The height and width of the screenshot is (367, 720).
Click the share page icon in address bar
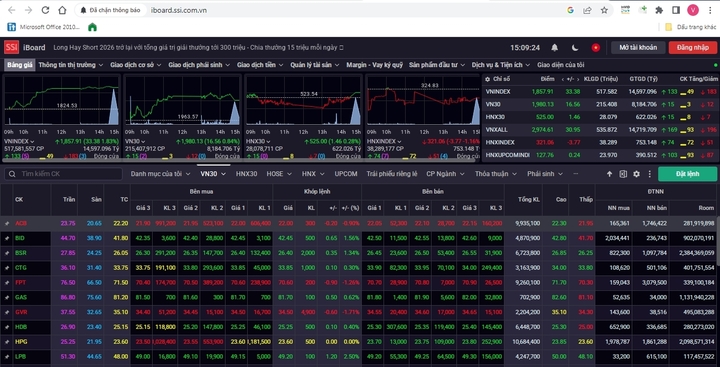pyautogui.click(x=587, y=10)
